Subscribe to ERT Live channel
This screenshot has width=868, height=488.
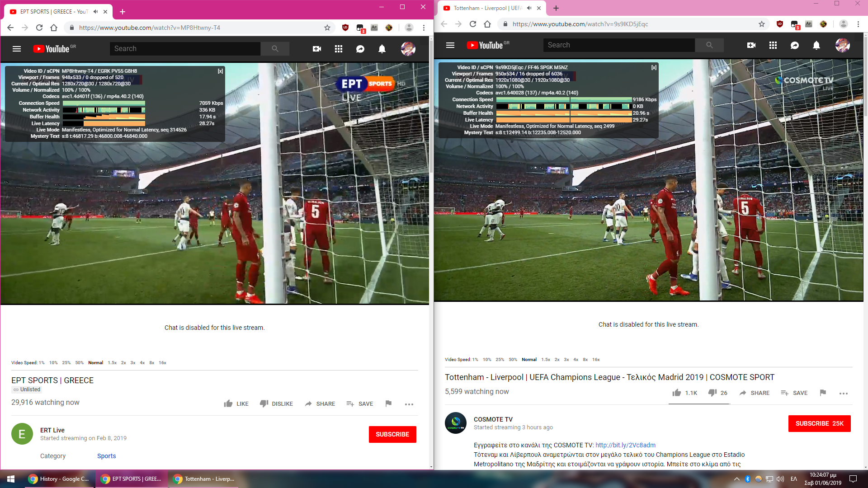392,434
